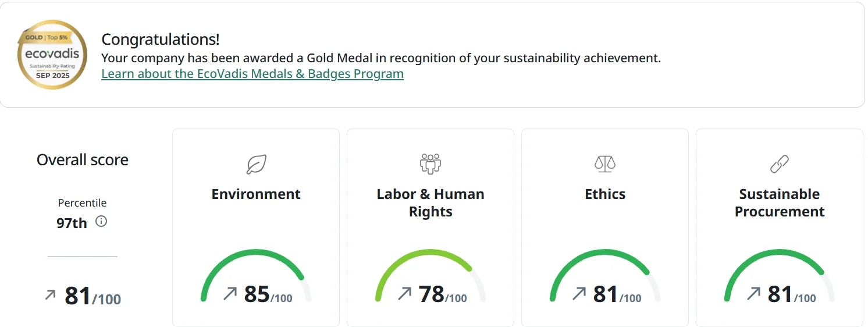The width and height of the screenshot is (868, 327).
Task: Click the Ethics score trend arrow
Action: [579, 294]
